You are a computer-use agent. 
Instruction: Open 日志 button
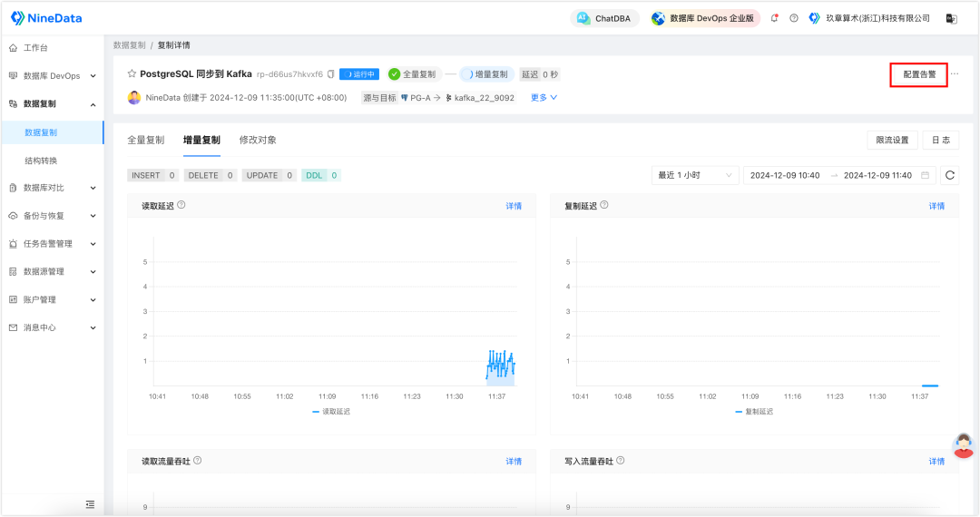click(x=941, y=140)
